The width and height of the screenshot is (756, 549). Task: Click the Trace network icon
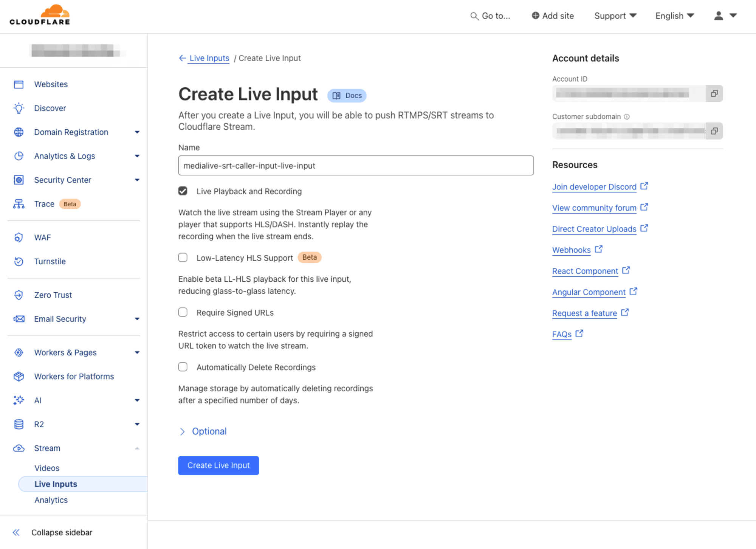19,204
